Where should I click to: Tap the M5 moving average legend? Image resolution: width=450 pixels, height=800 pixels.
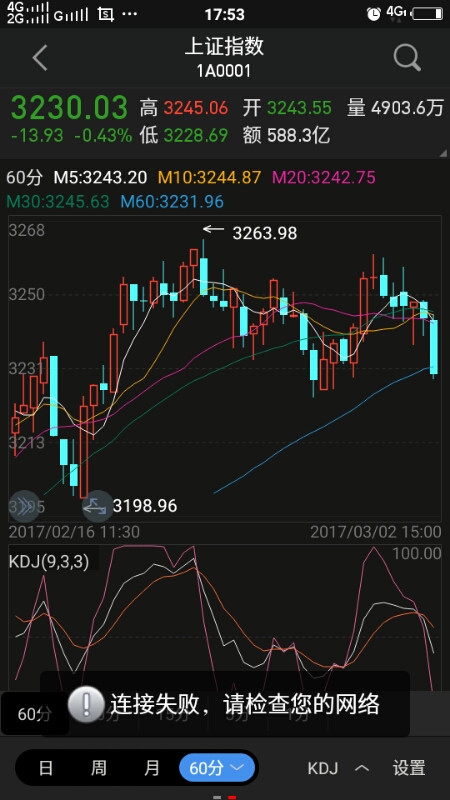101,178
